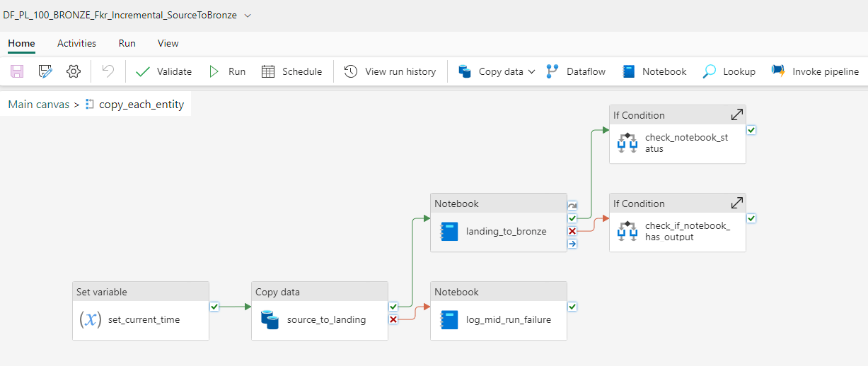Insert an Invoke pipeline activity
This screenshot has height=366, width=868.
[x=815, y=71]
